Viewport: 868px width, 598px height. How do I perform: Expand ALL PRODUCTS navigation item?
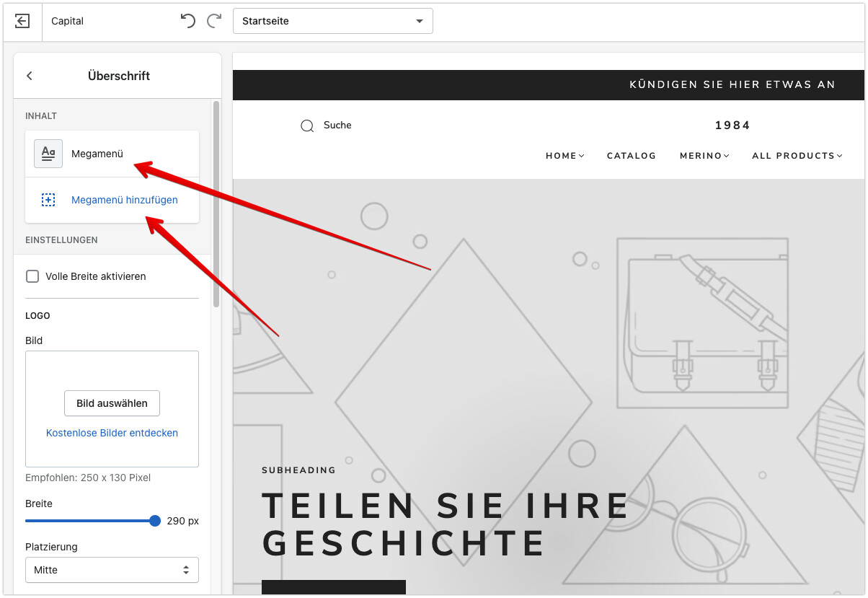tap(797, 156)
